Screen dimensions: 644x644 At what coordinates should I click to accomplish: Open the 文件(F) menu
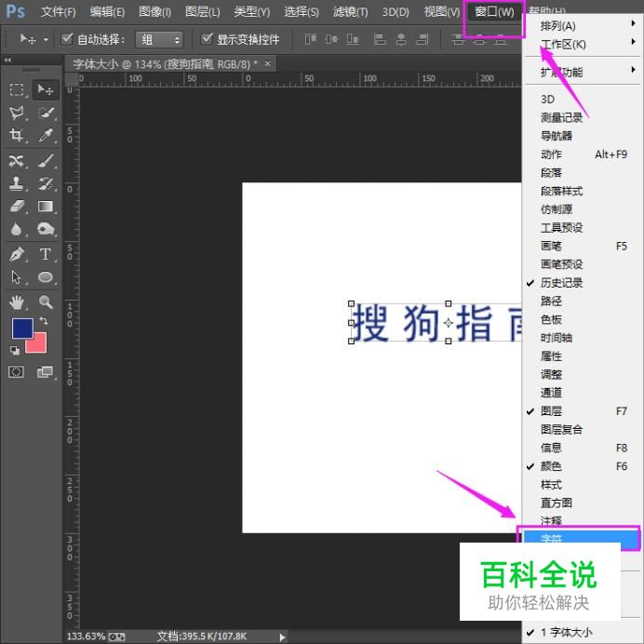click(58, 12)
